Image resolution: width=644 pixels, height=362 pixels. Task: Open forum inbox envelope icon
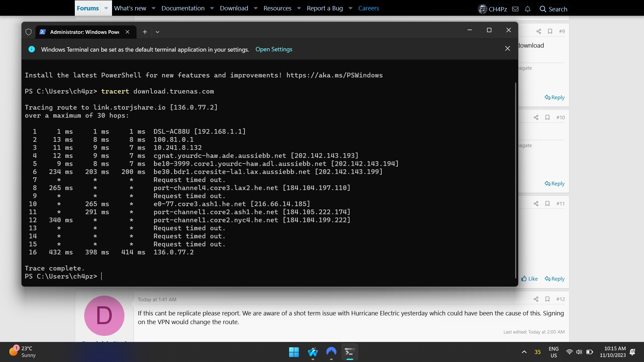coord(515,9)
